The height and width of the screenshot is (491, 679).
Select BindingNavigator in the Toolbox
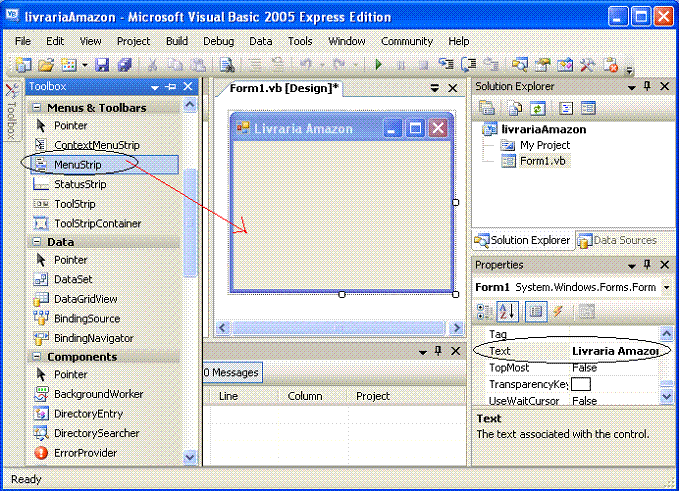[104, 338]
